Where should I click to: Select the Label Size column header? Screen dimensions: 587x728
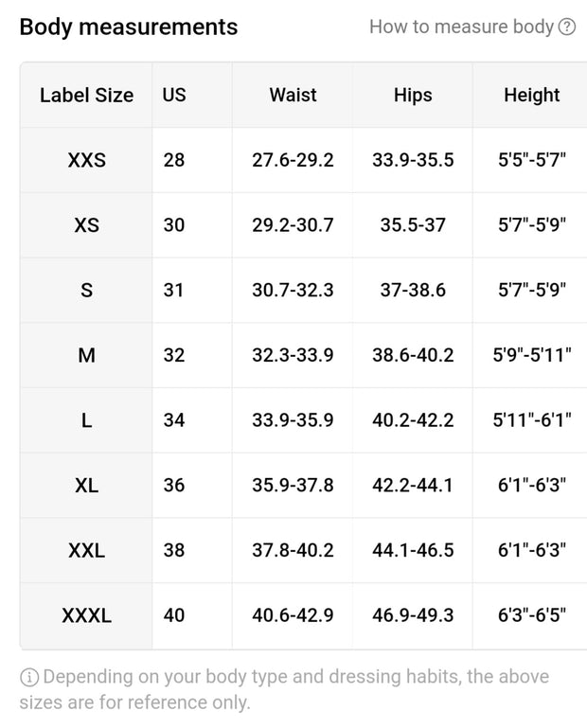[86, 96]
